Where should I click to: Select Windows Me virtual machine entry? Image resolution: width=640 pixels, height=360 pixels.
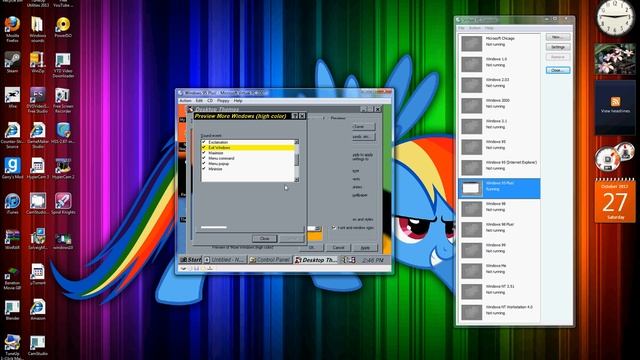[500, 271]
